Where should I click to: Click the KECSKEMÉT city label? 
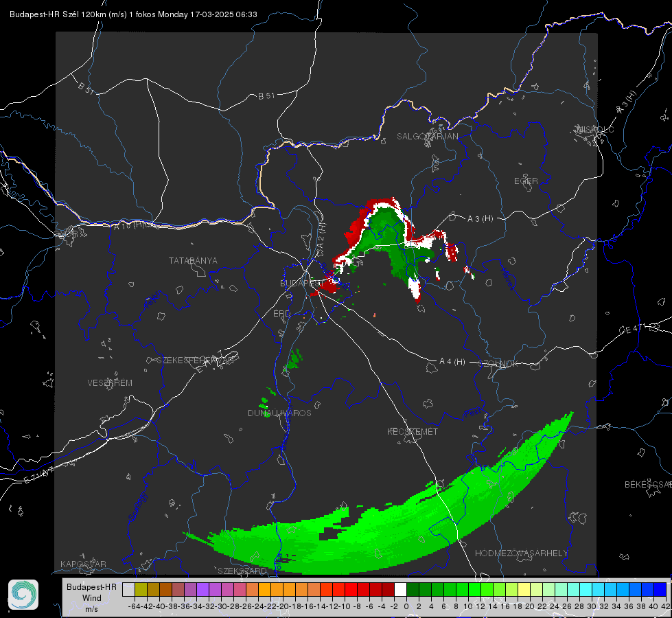pos(413,431)
